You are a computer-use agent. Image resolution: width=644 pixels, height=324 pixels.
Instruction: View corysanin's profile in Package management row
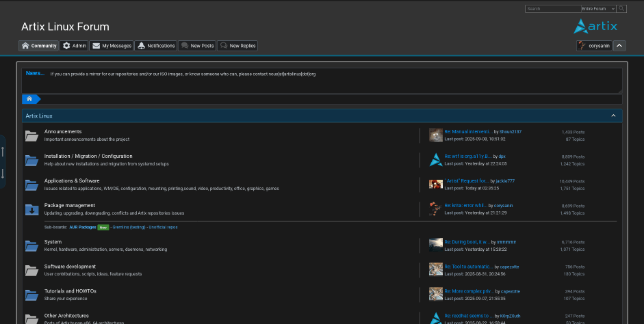pos(503,206)
